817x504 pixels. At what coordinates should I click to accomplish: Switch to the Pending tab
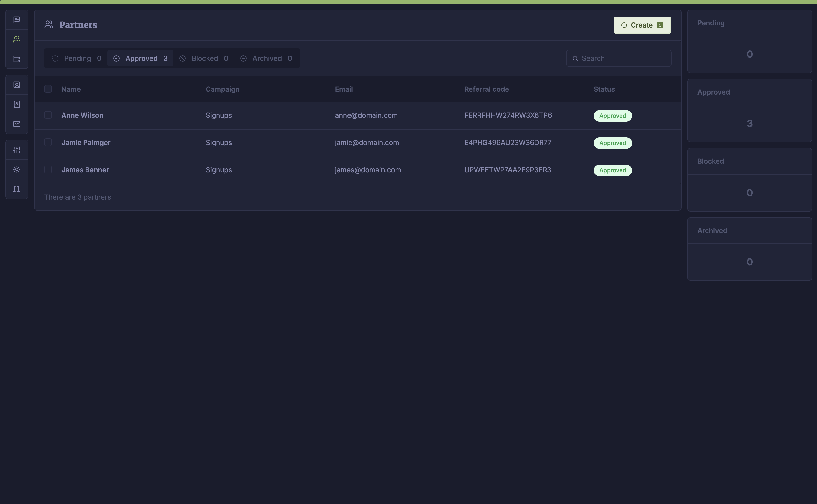click(77, 58)
